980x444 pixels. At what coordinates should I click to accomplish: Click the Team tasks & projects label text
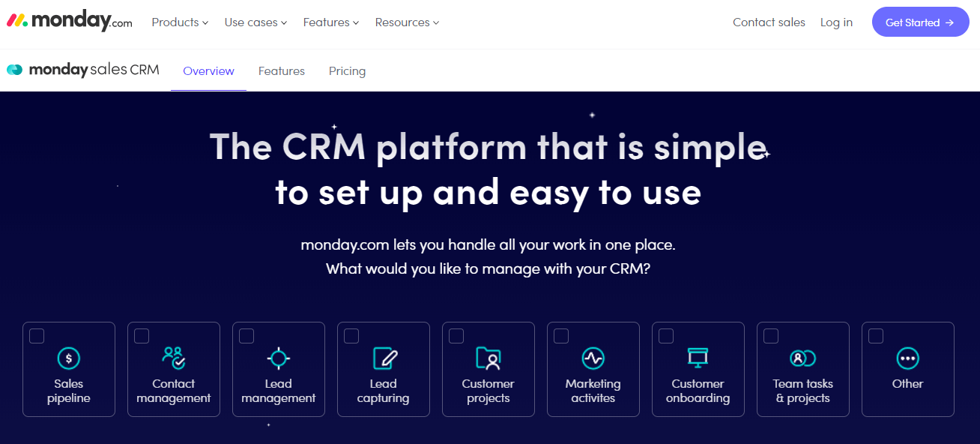click(x=803, y=391)
